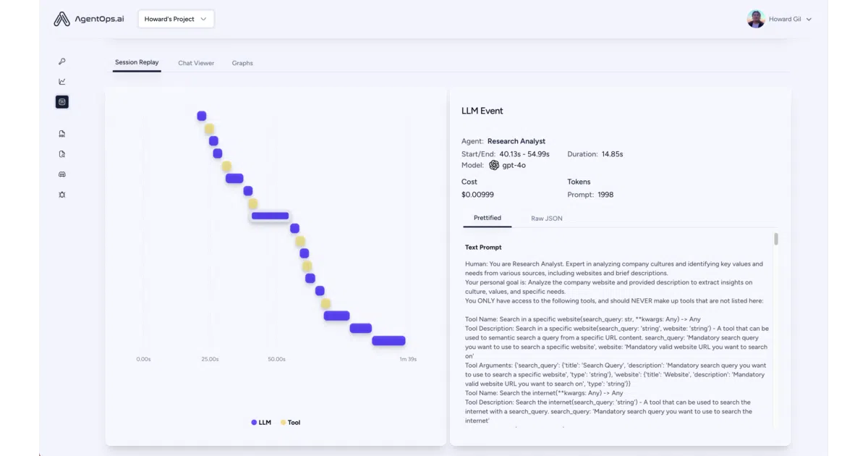Open the Discord icon in sidebar
Image resolution: width=868 pixels, height=456 pixels.
click(x=62, y=174)
